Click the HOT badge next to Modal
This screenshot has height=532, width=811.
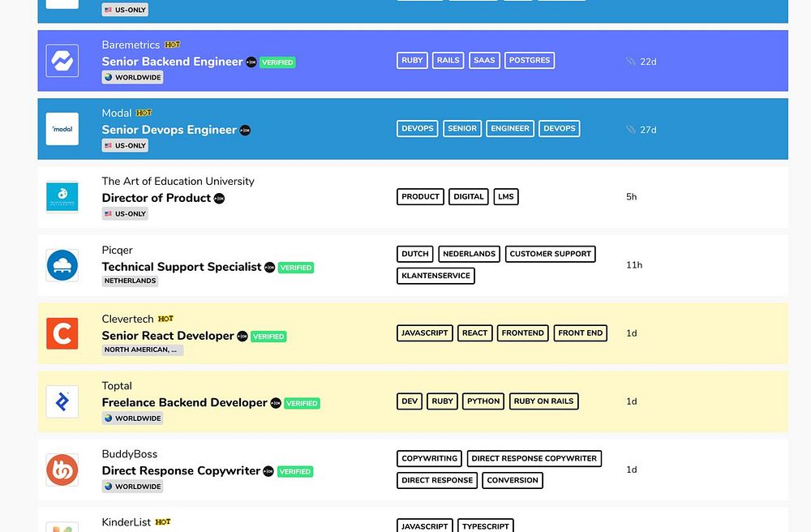coord(144,113)
